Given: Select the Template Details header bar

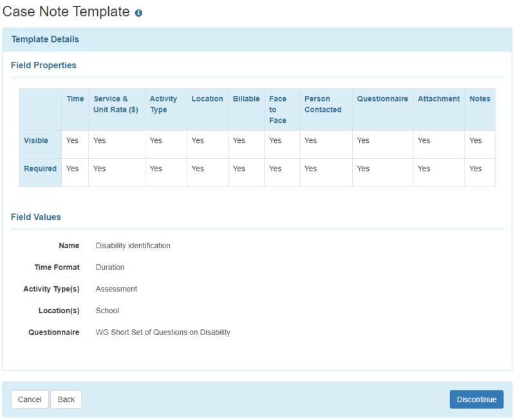Looking at the screenshot, I should pyautogui.click(x=45, y=39).
